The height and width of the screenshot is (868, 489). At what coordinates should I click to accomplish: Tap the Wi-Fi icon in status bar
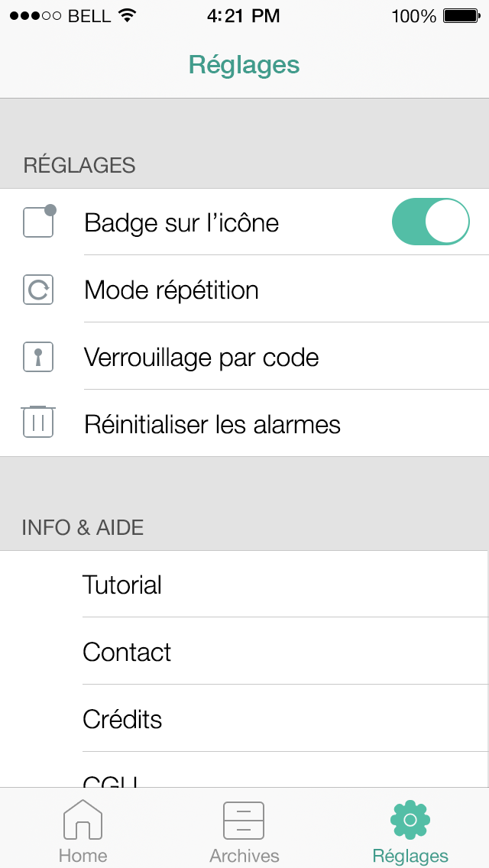click(x=127, y=16)
